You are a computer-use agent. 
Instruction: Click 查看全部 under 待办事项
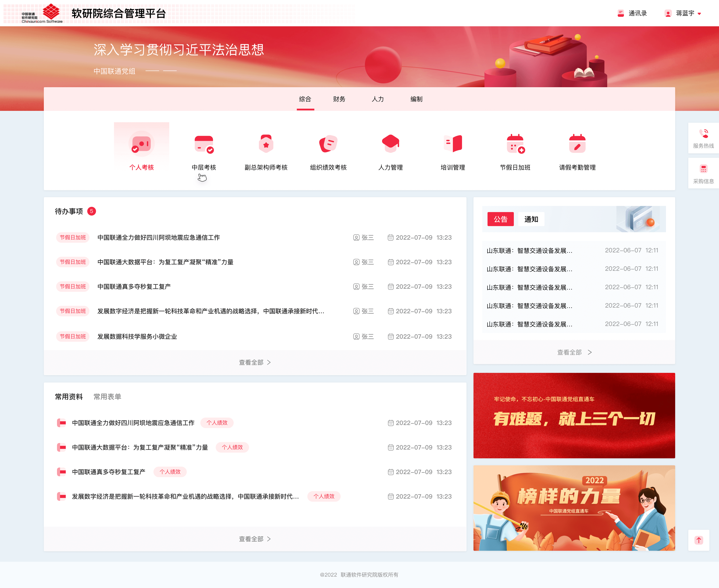255,362
